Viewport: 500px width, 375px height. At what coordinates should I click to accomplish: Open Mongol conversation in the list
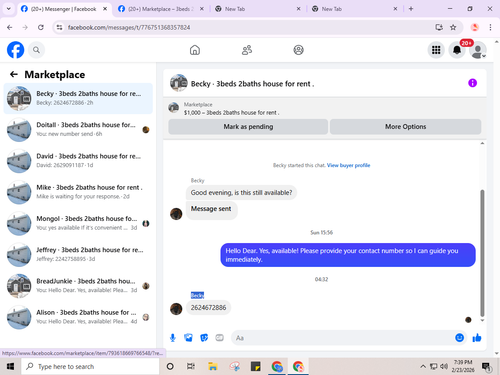(x=78, y=223)
